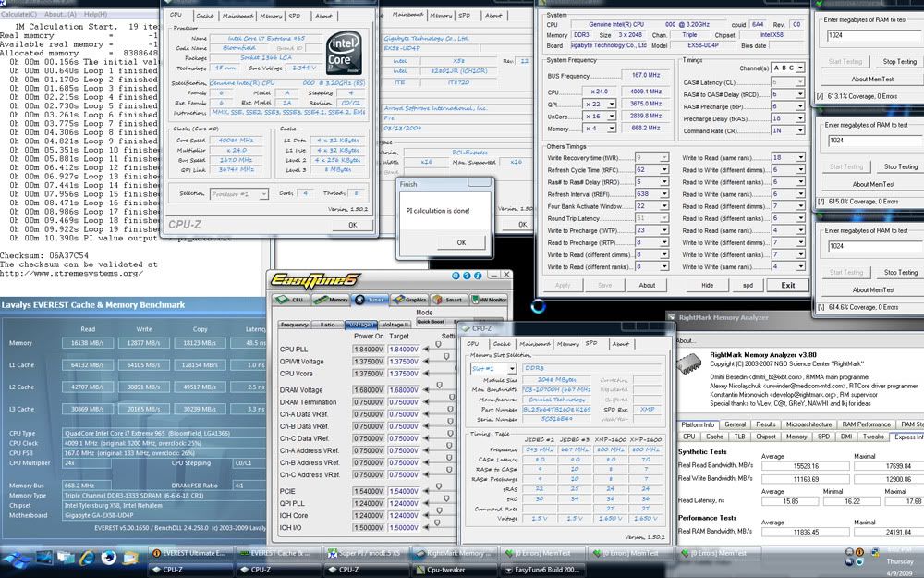Click the Exit button in Cpu-tweaker
The height and width of the screenshot is (578, 924).
click(788, 285)
